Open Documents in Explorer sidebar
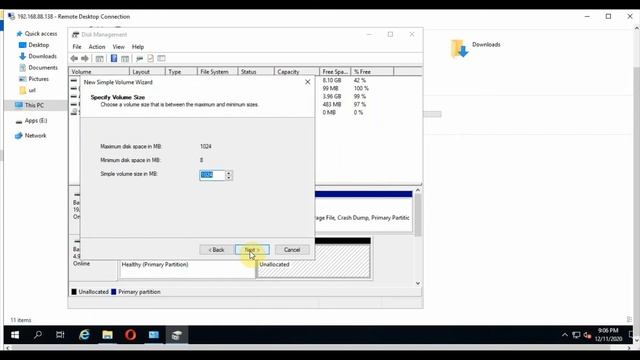This screenshot has width=640, height=360. tap(38, 68)
